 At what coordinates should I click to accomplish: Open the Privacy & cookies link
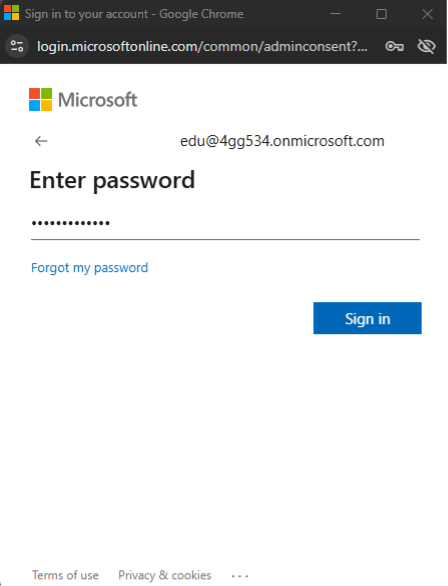[165, 575]
